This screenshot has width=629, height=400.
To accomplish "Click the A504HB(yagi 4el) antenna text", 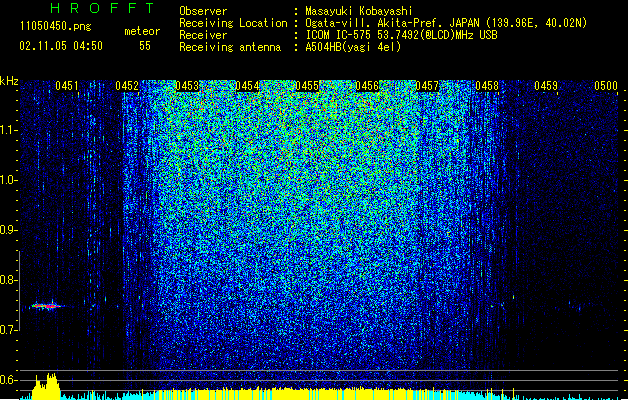I will (x=353, y=47).
